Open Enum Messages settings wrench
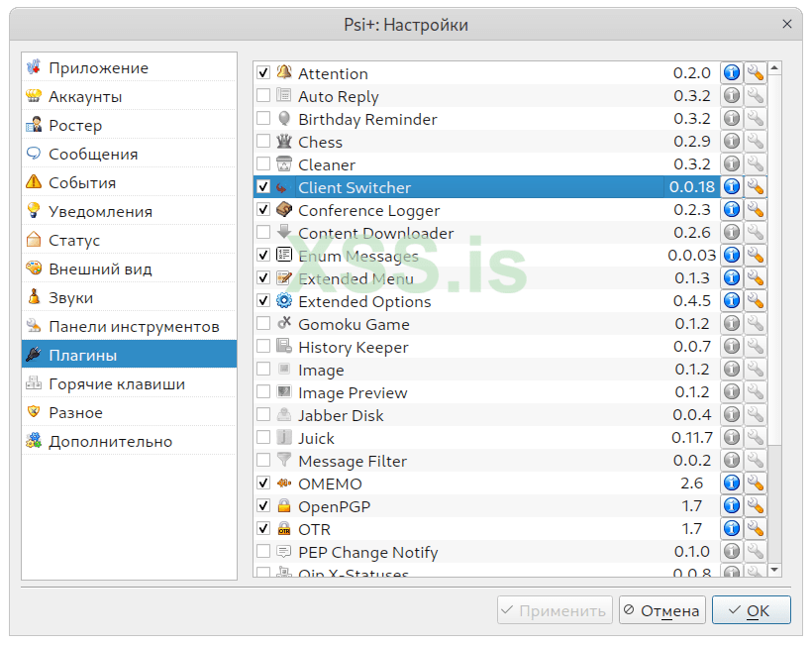812x645 pixels. click(755, 256)
